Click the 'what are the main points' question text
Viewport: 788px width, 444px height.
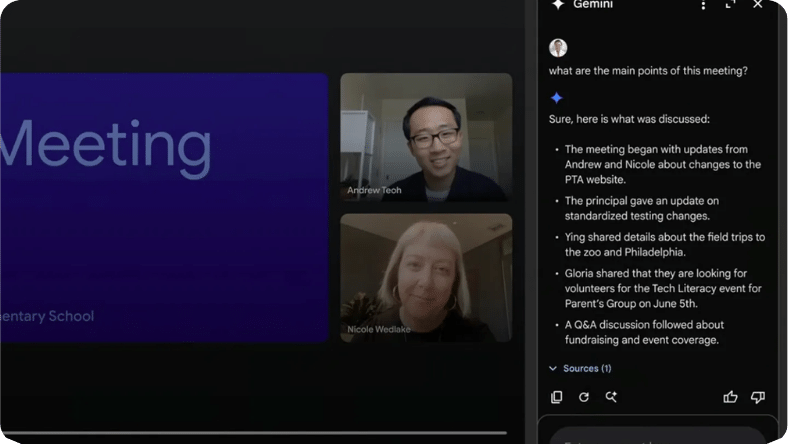point(648,71)
